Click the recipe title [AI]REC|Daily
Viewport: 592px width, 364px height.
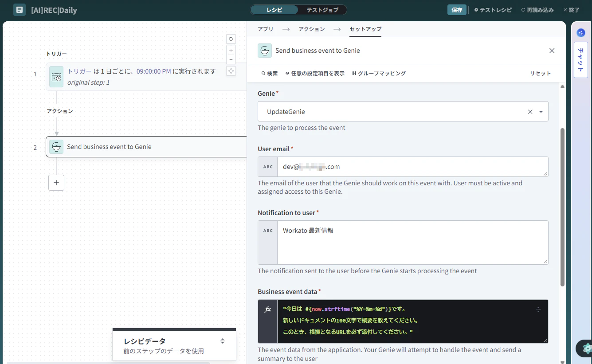click(54, 10)
